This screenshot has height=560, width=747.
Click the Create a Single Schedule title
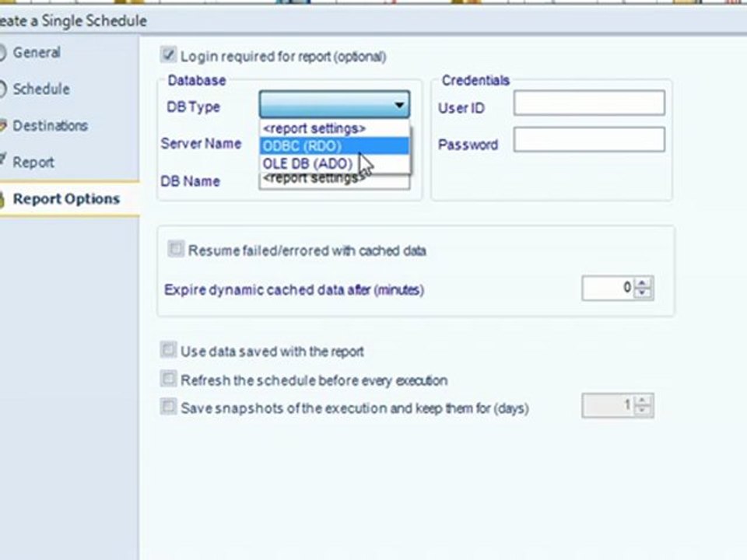[73, 21]
